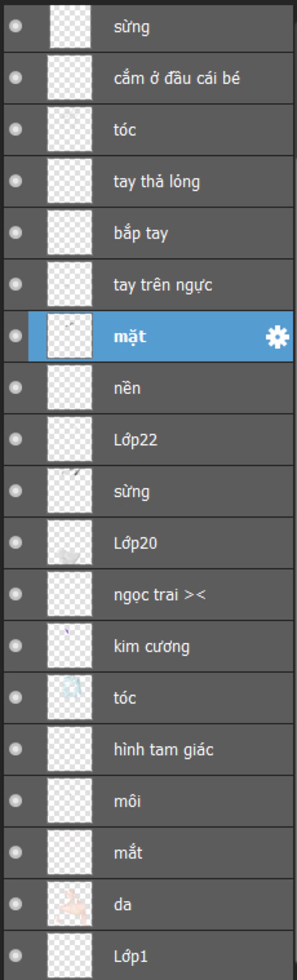Image resolution: width=297 pixels, height=980 pixels.
Task: Toggle visibility of Lớp1 layer
Action: tap(16, 955)
